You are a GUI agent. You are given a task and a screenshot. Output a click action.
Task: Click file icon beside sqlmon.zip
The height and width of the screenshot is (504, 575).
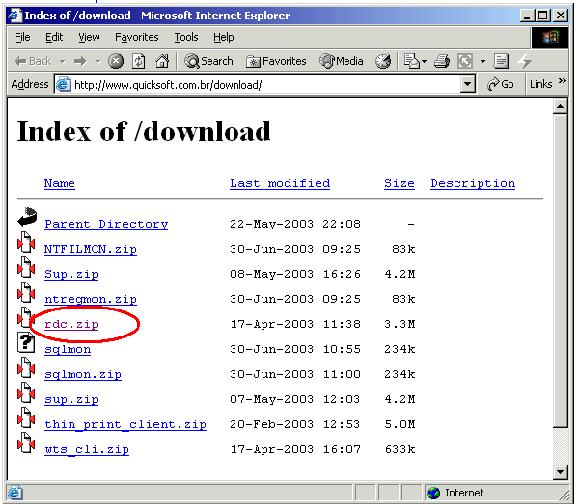point(26,368)
